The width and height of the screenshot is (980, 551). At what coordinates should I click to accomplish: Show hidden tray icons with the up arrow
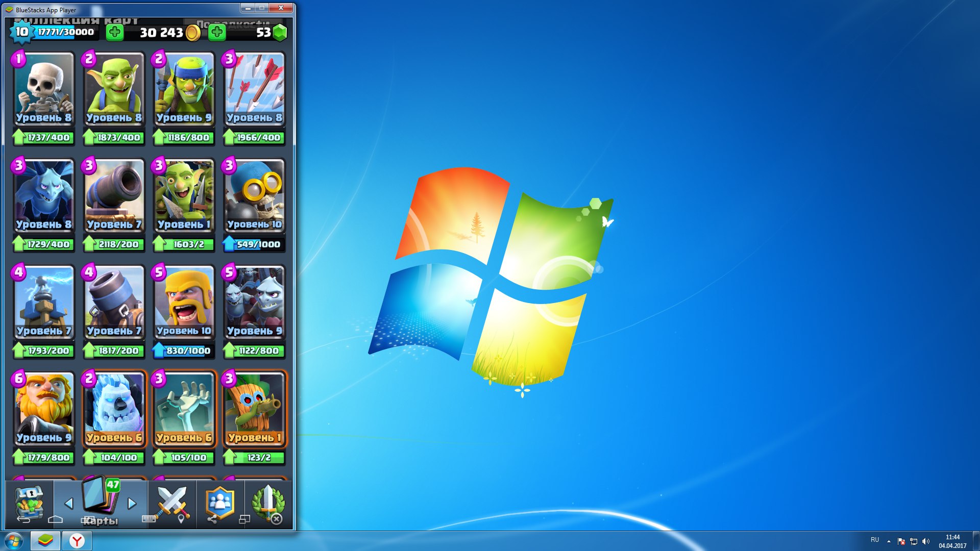coord(889,541)
